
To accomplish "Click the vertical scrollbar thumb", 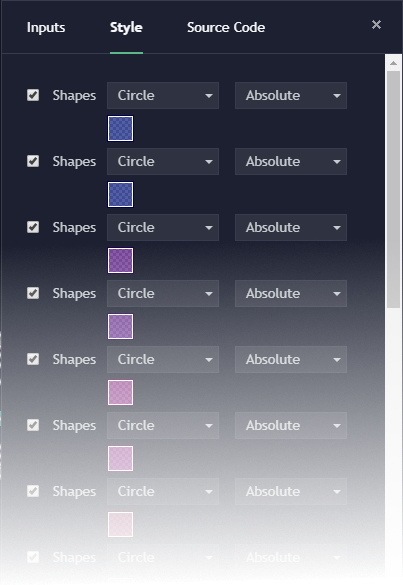I will (393, 190).
